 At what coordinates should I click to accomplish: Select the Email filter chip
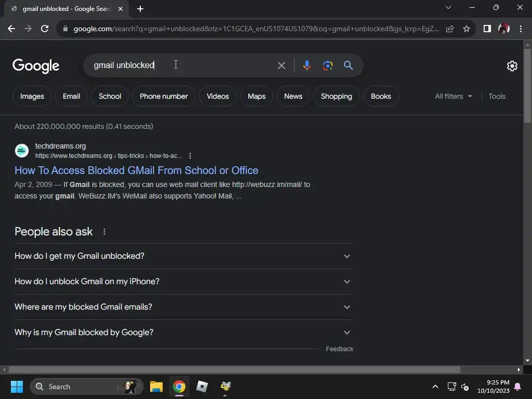(x=71, y=96)
